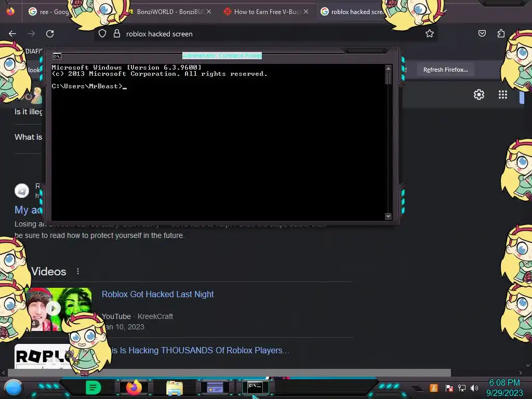Open the volume speaker tray icon
Image resolution: width=532 pixels, height=399 pixels.
pyautogui.click(x=474, y=388)
